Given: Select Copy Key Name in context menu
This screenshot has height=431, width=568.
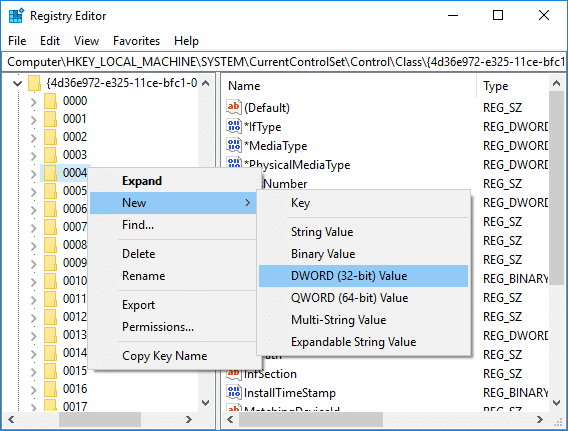Looking at the screenshot, I should (164, 356).
